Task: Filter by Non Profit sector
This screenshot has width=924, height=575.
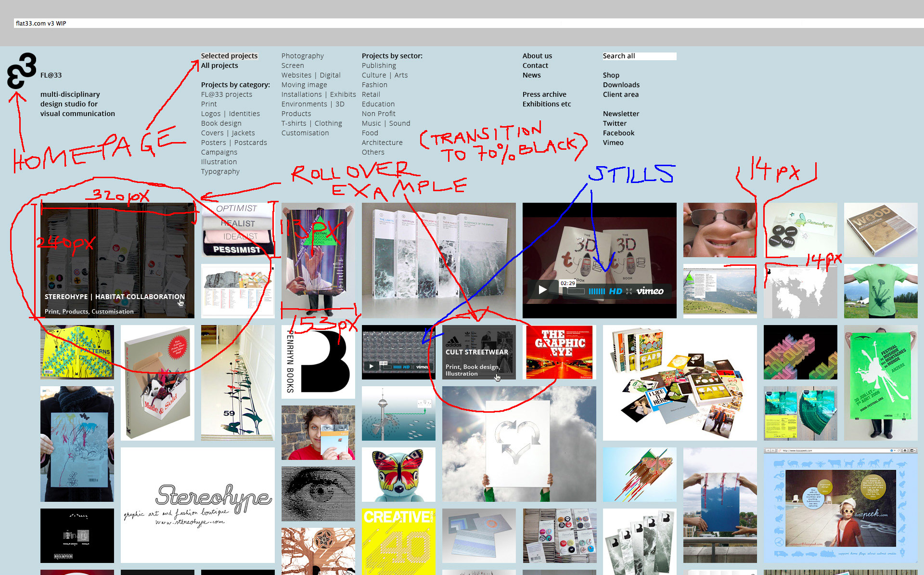Action: tap(379, 114)
